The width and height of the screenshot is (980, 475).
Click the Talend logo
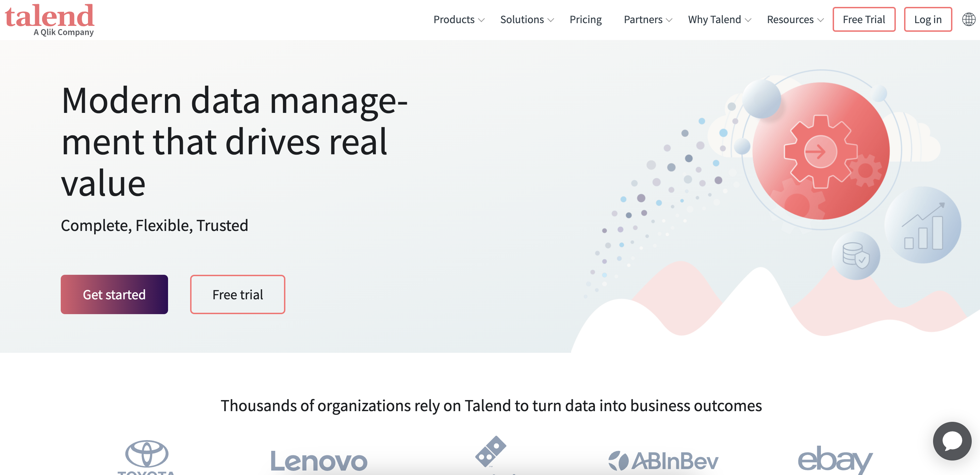49,19
